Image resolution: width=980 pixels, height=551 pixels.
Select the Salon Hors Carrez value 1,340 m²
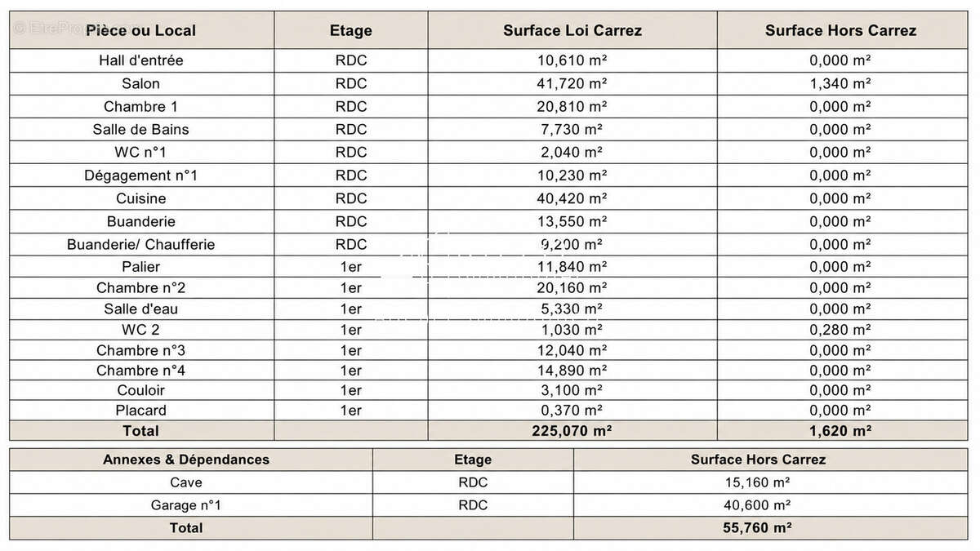840,83
